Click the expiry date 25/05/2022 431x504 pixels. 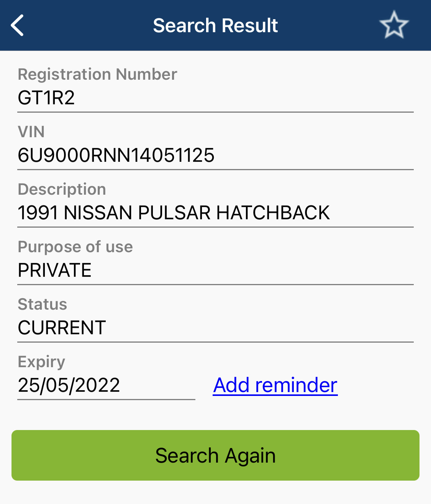(69, 385)
